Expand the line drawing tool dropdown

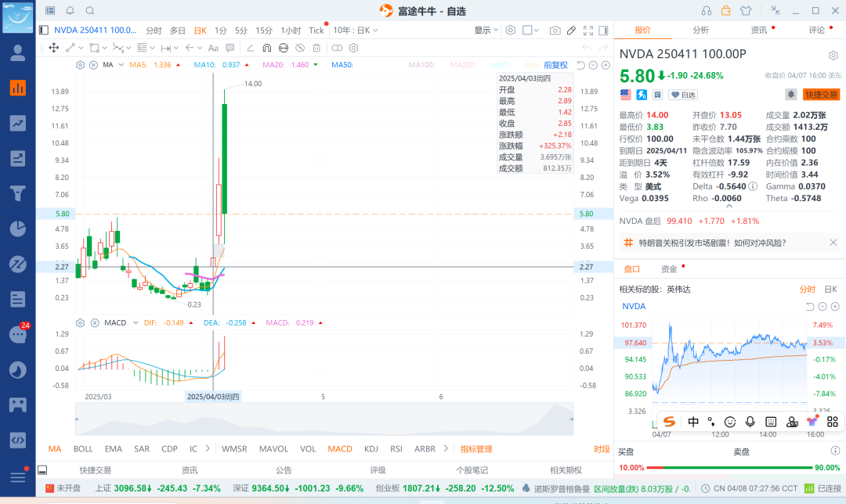79,48
